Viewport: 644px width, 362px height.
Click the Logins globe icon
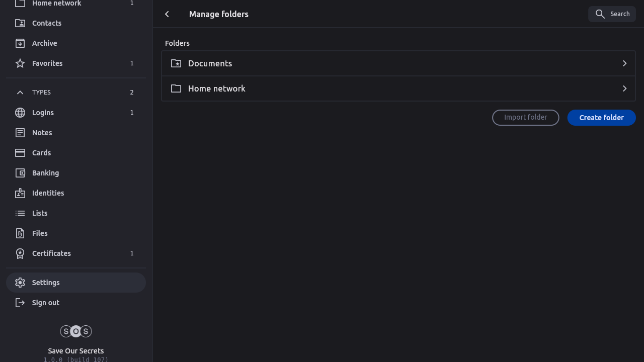[20, 113]
